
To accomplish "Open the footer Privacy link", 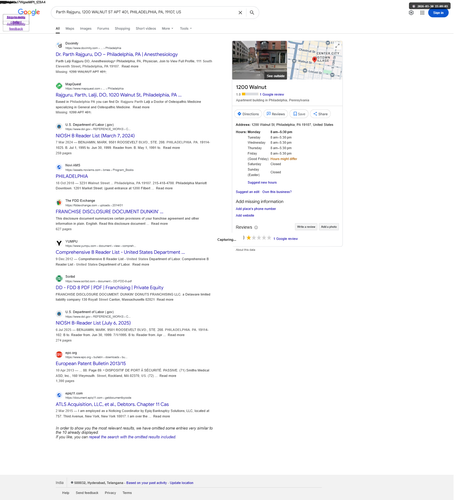I will pyautogui.click(x=110, y=493).
